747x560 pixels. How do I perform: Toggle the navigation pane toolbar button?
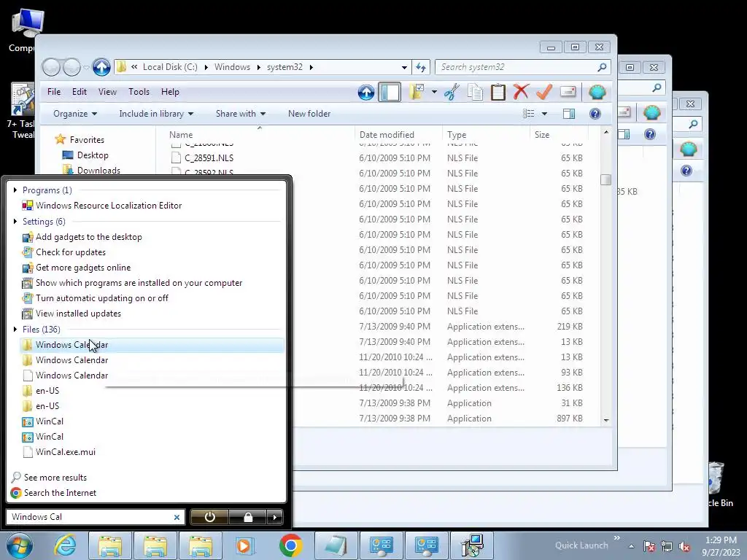pyautogui.click(x=390, y=92)
